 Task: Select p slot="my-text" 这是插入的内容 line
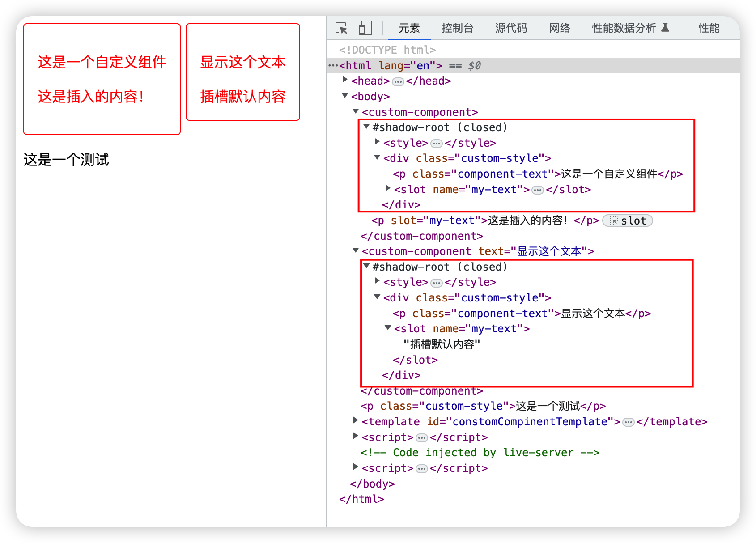tap(485, 221)
